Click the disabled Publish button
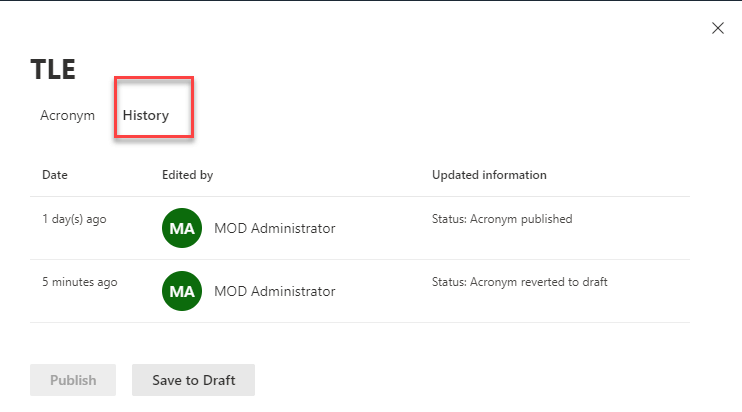 [73, 380]
